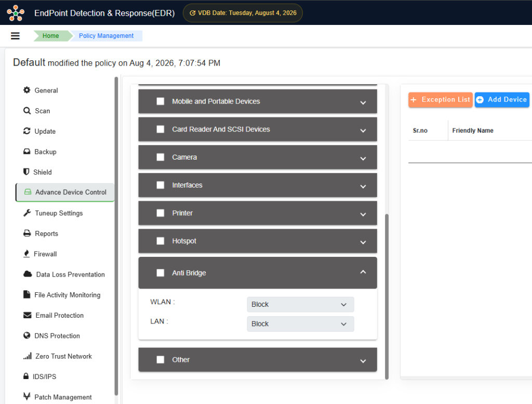Click the Zero Trust Network signal icon

[x=28, y=356]
